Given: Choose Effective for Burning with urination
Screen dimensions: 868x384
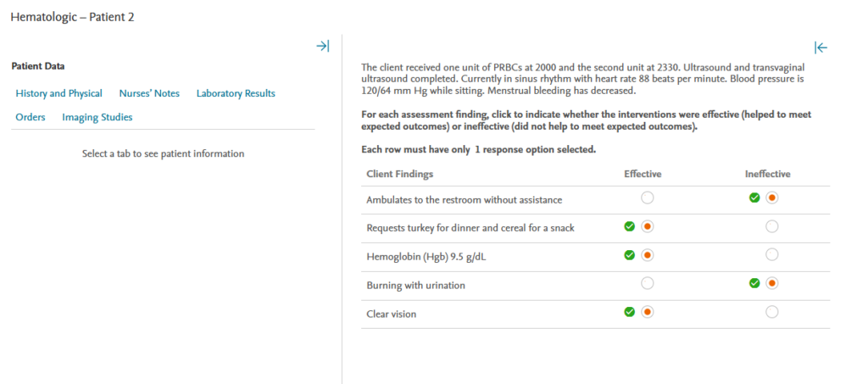Looking at the screenshot, I should tap(648, 283).
